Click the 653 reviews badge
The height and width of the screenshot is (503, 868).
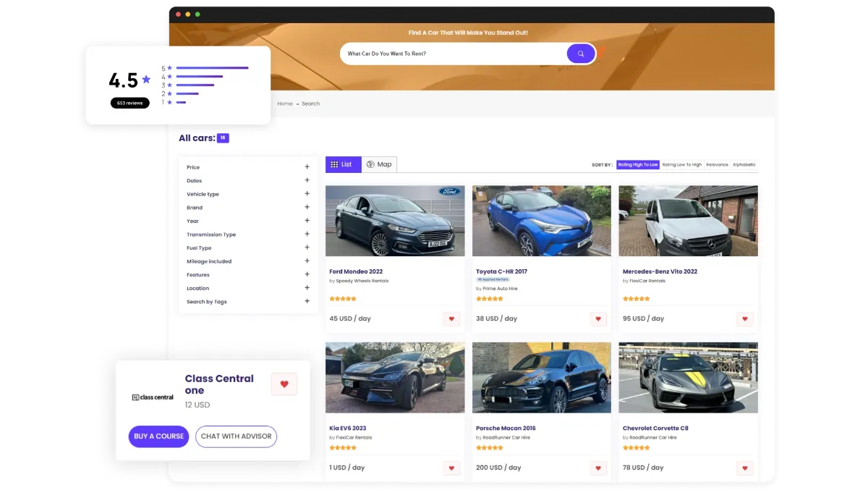tap(130, 103)
